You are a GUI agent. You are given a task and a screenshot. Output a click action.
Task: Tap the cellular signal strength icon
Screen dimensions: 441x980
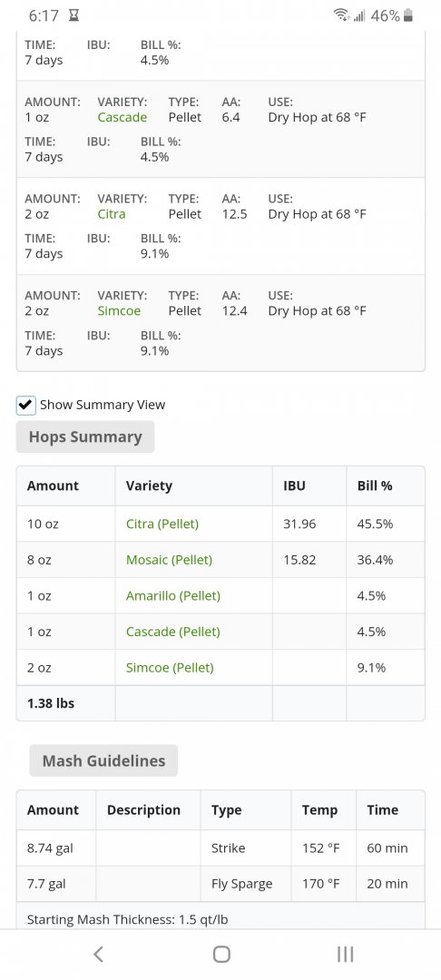(x=359, y=15)
